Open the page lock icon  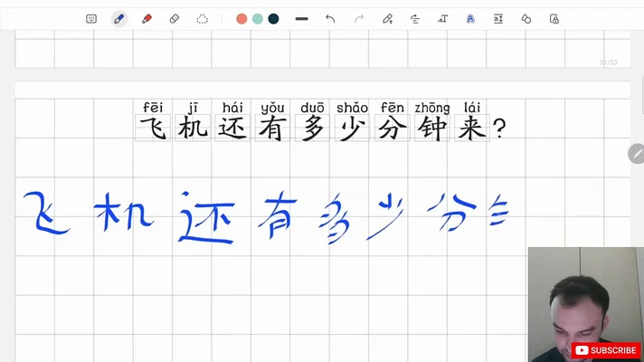click(x=554, y=19)
